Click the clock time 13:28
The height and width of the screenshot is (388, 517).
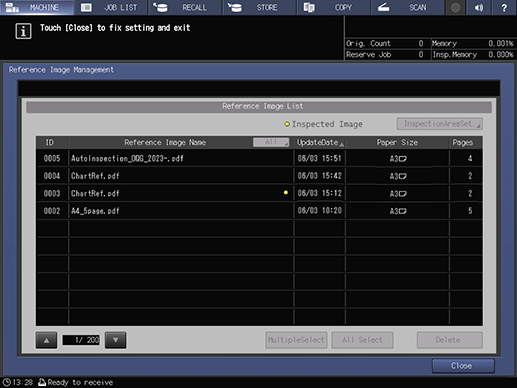[x=22, y=382]
